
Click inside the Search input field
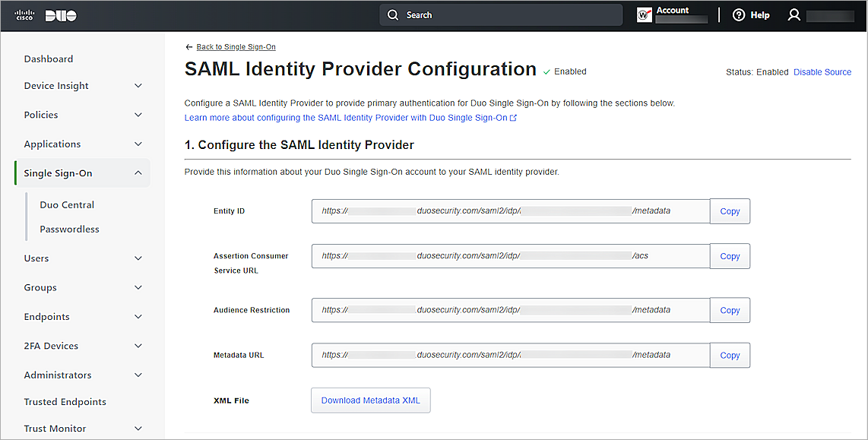pyautogui.click(x=502, y=14)
